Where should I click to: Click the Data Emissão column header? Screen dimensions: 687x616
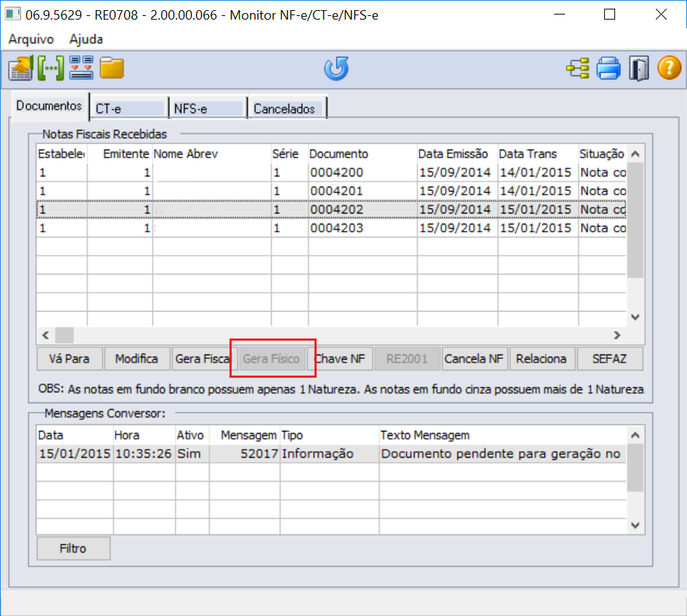coord(458,154)
